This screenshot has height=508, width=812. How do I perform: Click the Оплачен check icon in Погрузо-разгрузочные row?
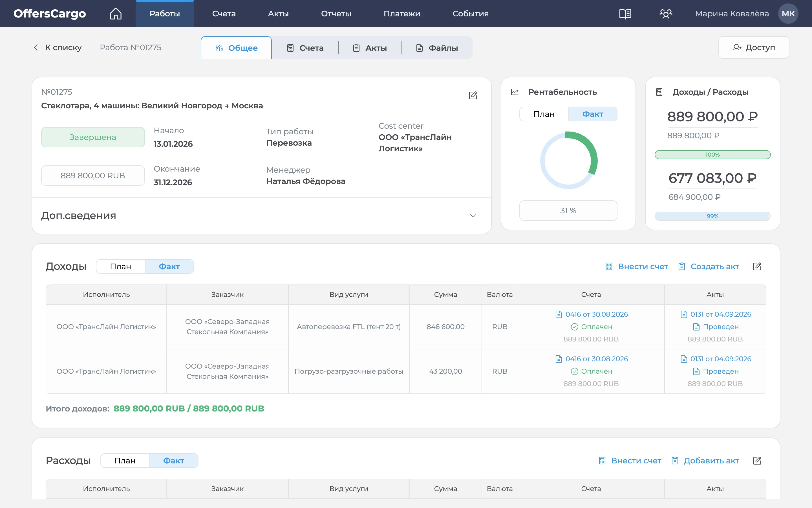coord(574,372)
